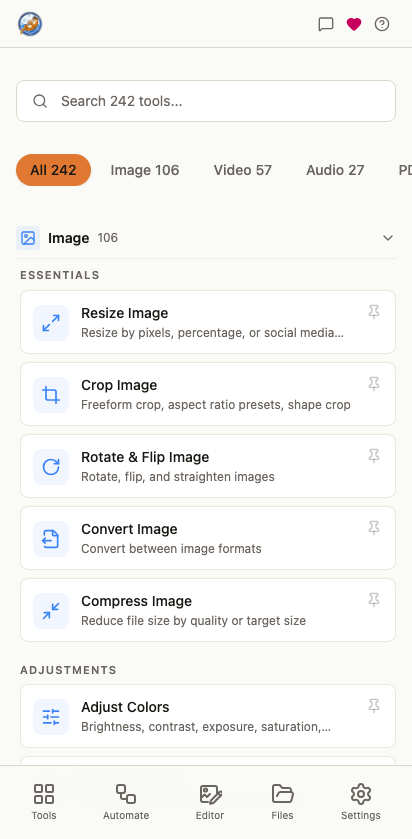Open the help question mark icon
Screen dimensions: 412x839
tap(382, 24)
